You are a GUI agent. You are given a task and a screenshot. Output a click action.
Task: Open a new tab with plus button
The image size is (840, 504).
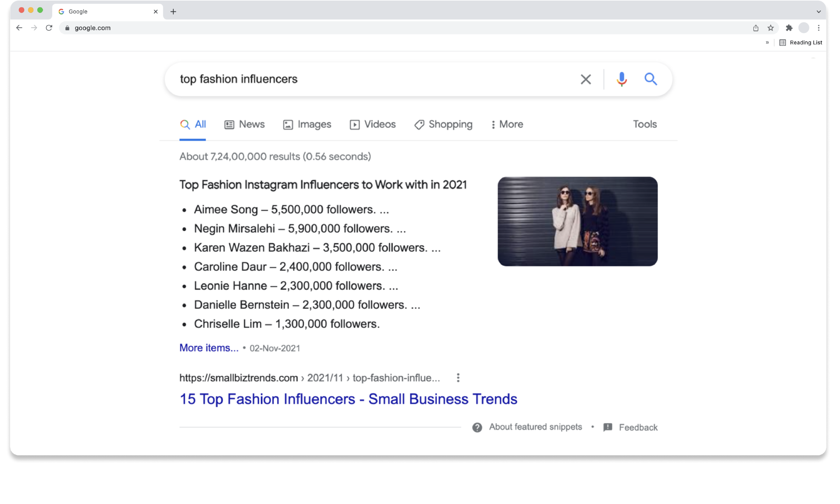click(173, 11)
